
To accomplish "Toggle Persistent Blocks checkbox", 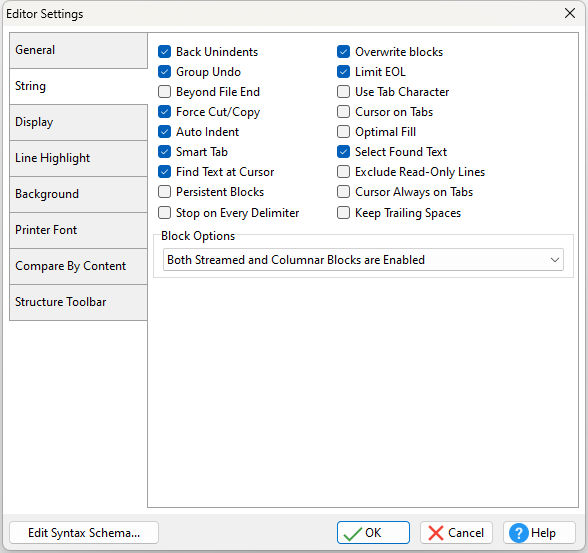I will click(165, 192).
